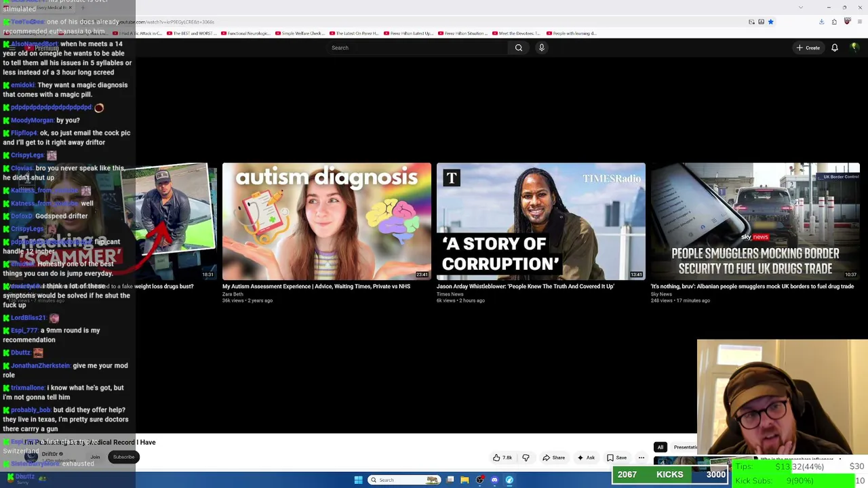
Task: Open YouTube notifications bell
Action: tap(835, 47)
